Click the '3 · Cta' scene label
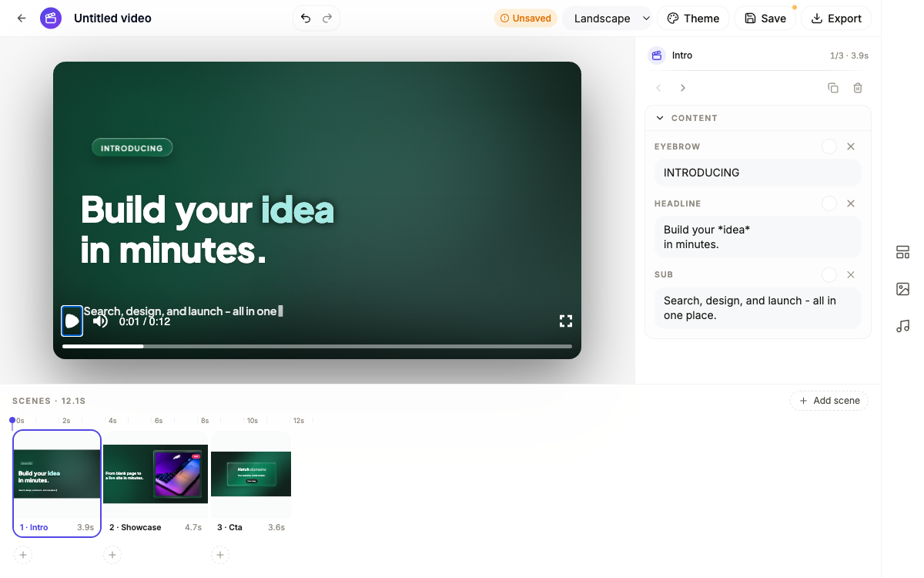Screen dimensions: 924x578 [x=229, y=528]
